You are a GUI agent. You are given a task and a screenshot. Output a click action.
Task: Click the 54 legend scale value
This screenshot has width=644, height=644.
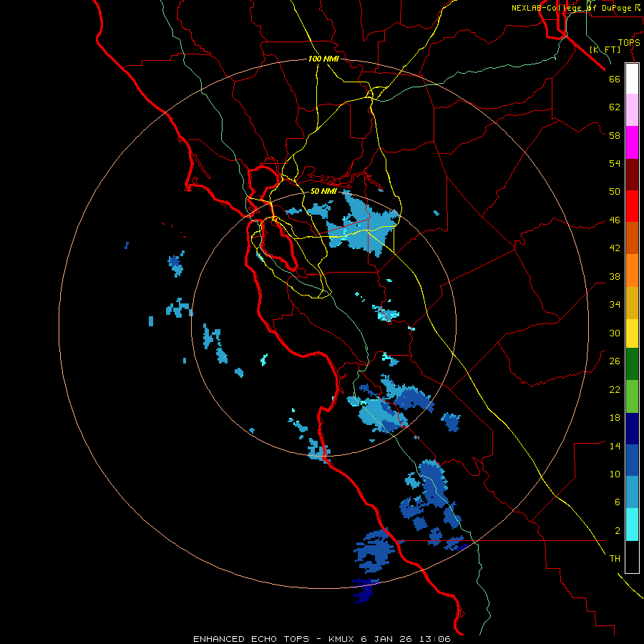coord(615,163)
